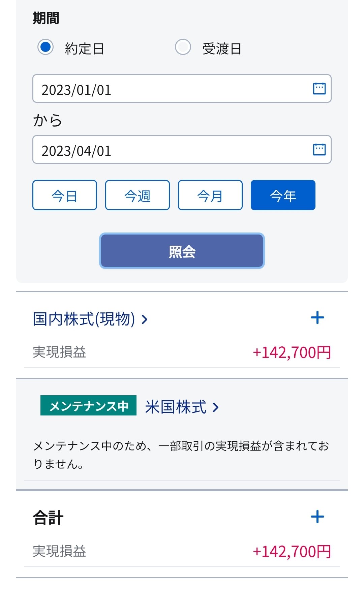Click the 受渡日 label text
The height and width of the screenshot is (589, 364).
(222, 49)
